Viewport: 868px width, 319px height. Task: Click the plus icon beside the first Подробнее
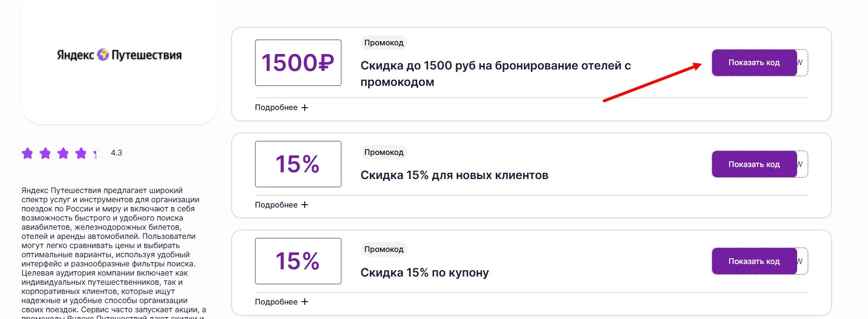(305, 107)
